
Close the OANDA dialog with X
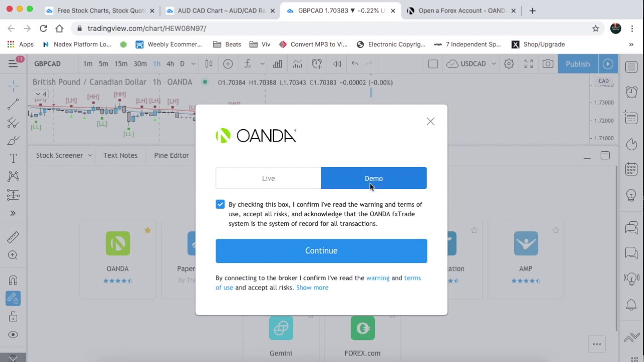coord(430,121)
